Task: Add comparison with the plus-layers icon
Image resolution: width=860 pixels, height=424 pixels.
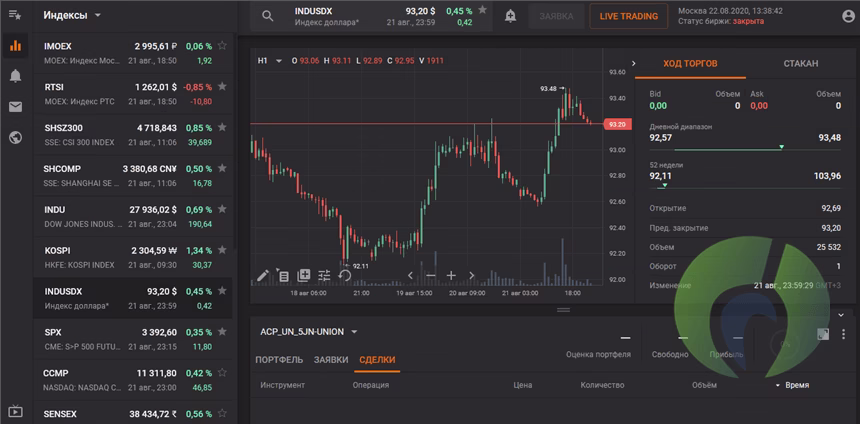Action: coord(303,275)
